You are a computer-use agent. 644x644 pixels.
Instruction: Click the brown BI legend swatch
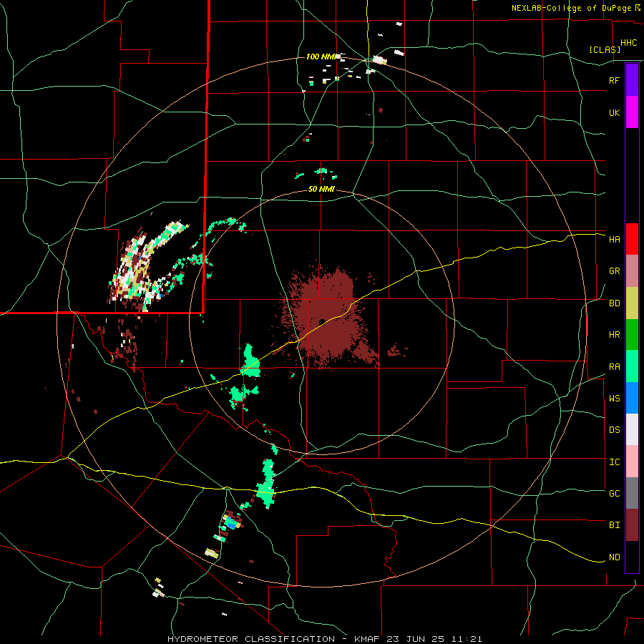632,525
